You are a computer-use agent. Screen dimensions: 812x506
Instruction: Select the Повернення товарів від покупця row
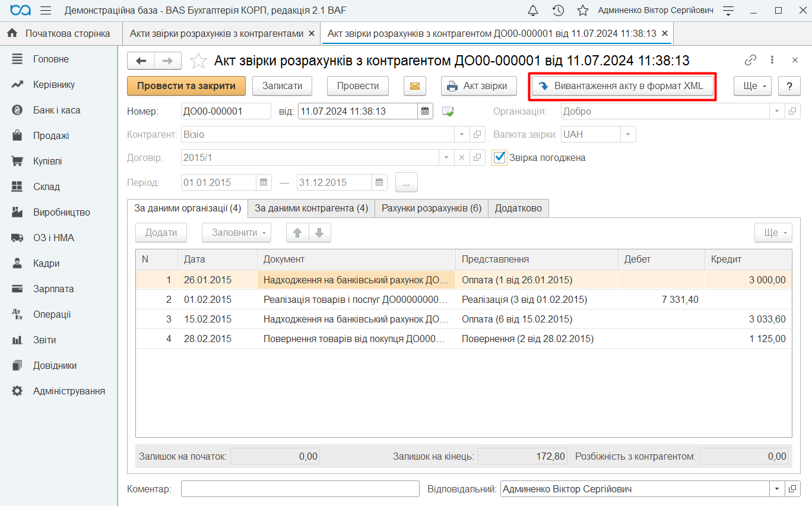[x=464, y=339]
